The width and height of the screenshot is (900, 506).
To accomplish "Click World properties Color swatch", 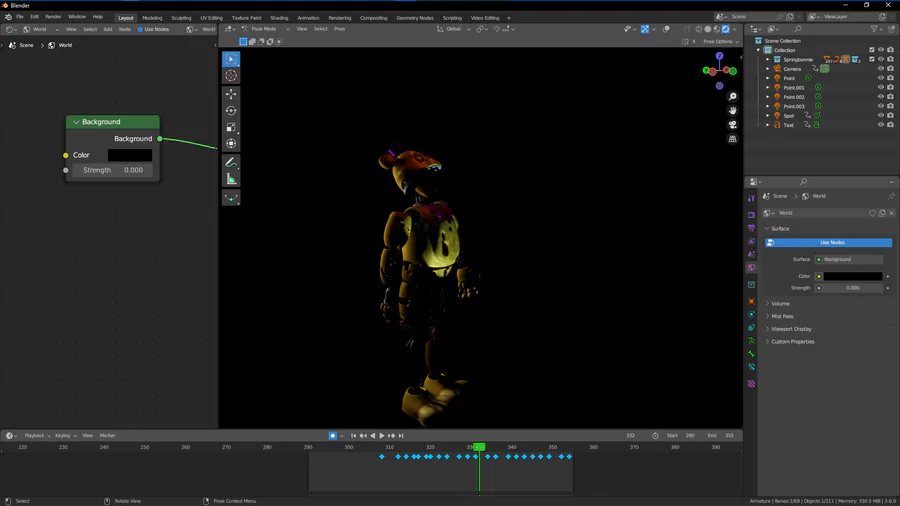I will [x=852, y=277].
